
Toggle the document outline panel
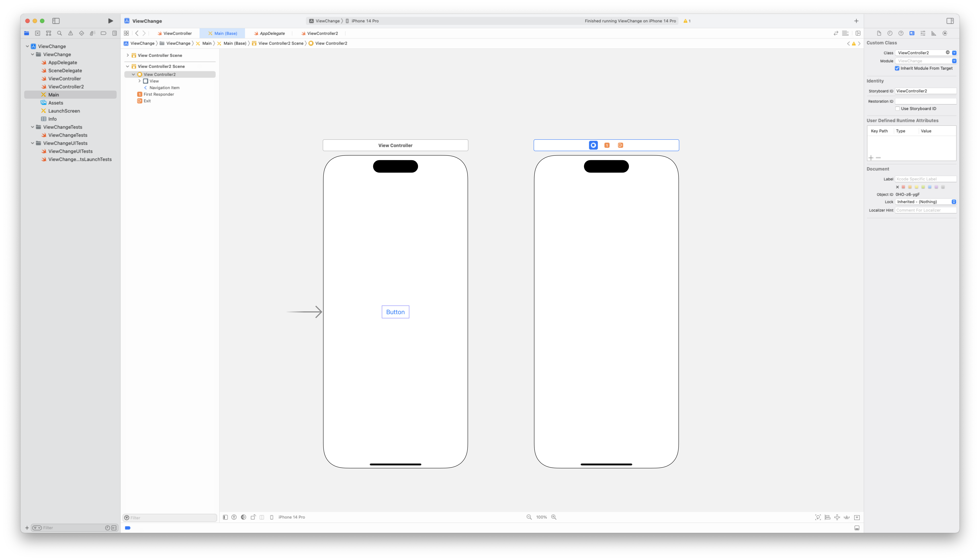pos(225,517)
